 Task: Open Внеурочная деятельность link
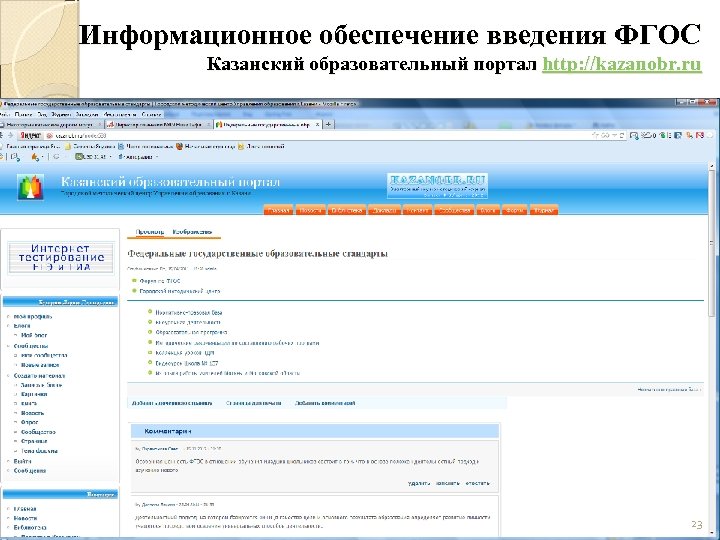188,322
